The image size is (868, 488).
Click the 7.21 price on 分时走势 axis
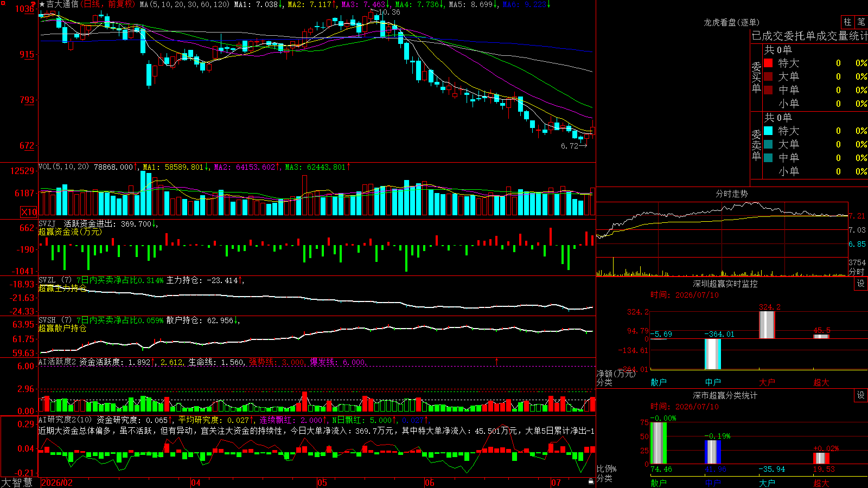coord(857,216)
